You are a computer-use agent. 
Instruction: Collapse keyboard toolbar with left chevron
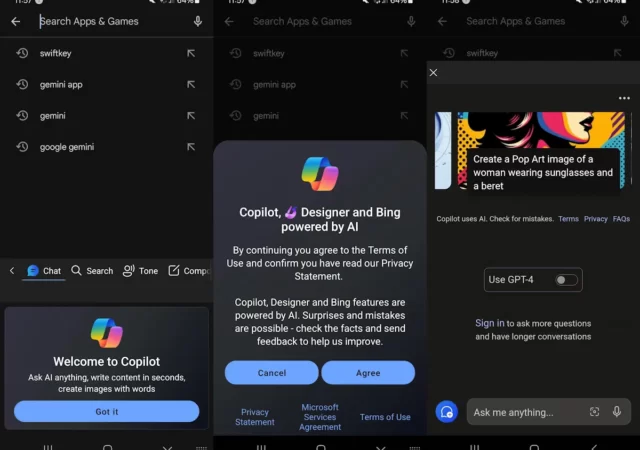12,270
